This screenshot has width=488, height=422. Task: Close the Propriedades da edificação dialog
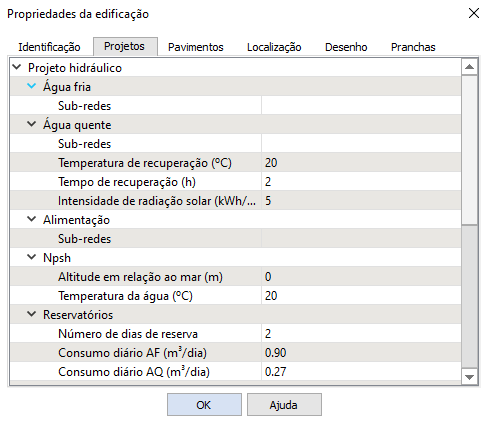474,14
